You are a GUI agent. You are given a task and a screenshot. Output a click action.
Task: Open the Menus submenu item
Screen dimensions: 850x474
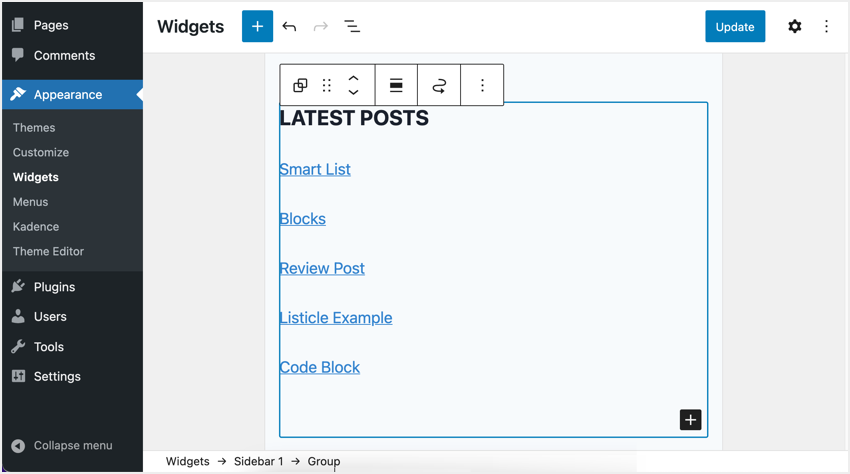[x=30, y=202]
